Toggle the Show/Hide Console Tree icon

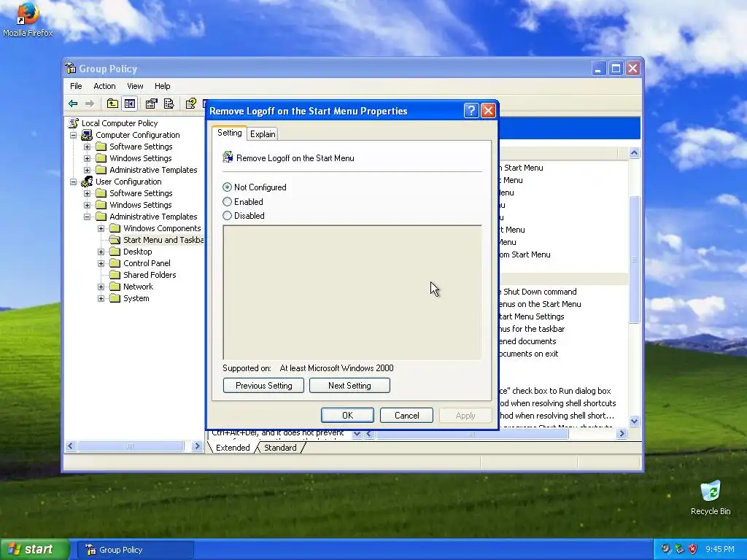(130, 104)
